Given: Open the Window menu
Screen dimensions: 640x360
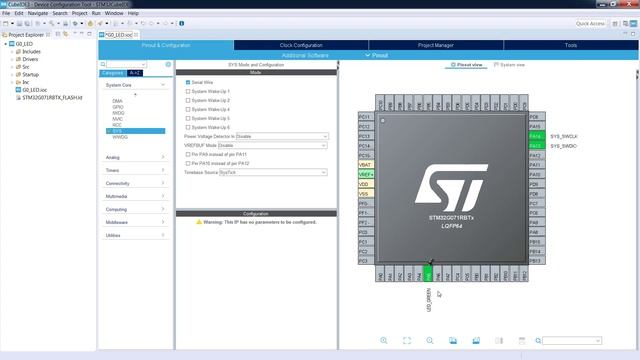Looking at the screenshot, I should point(114,13).
